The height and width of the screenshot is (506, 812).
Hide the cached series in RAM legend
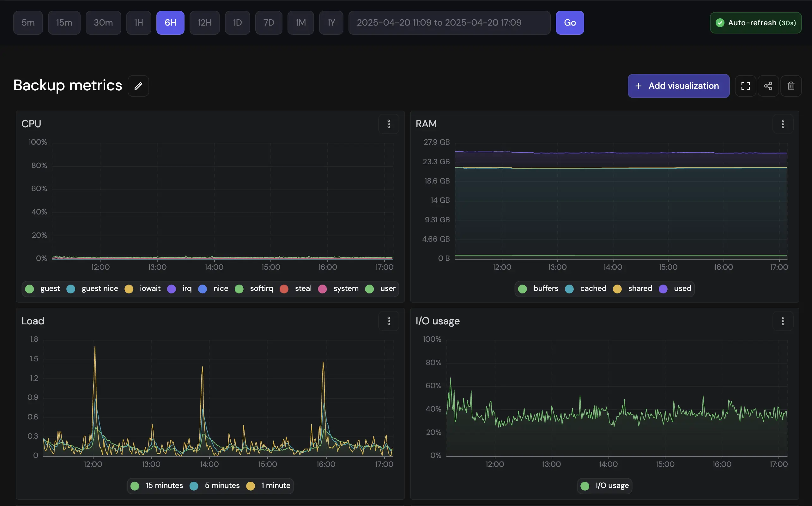pos(593,288)
